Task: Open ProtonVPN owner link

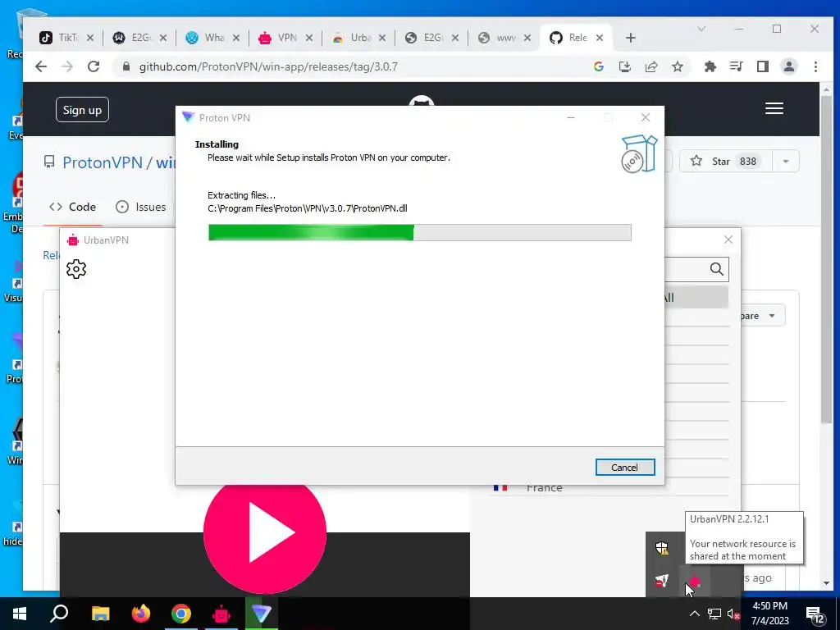Action: coord(103,162)
